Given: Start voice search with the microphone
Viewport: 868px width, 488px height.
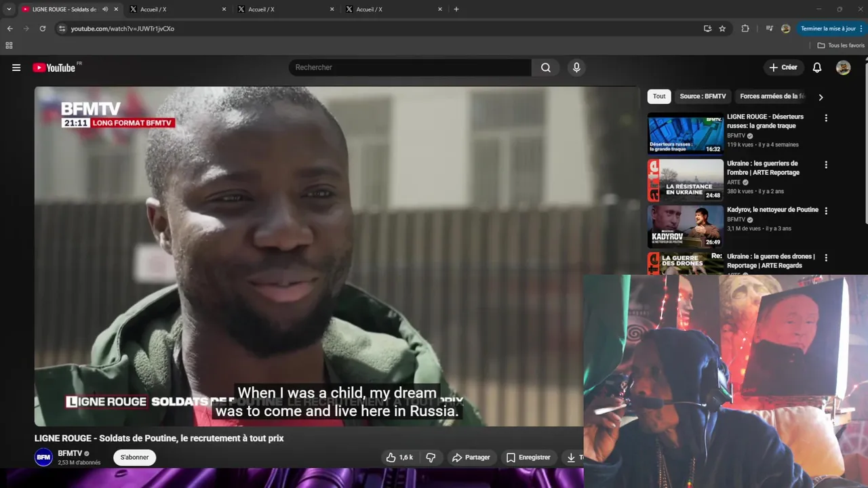Looking at the screenshot, I should [x=576, y=68].
